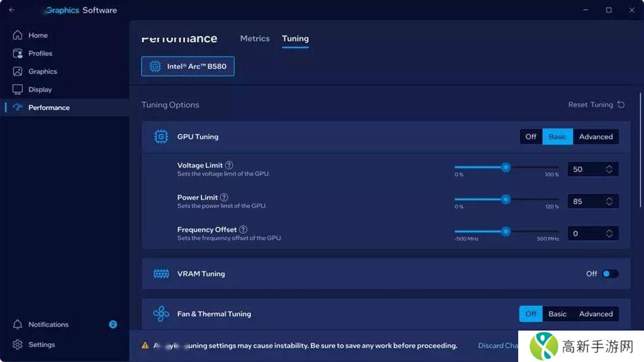644x362 pixels.
Task: Click the Frequency Offset stepper arrows
Action: coord(609,233)
